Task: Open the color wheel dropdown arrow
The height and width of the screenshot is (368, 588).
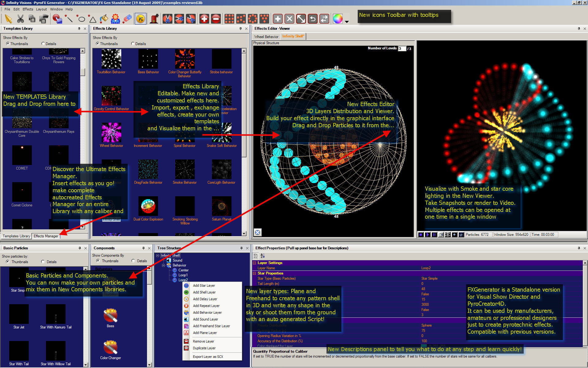Action: 347,22
